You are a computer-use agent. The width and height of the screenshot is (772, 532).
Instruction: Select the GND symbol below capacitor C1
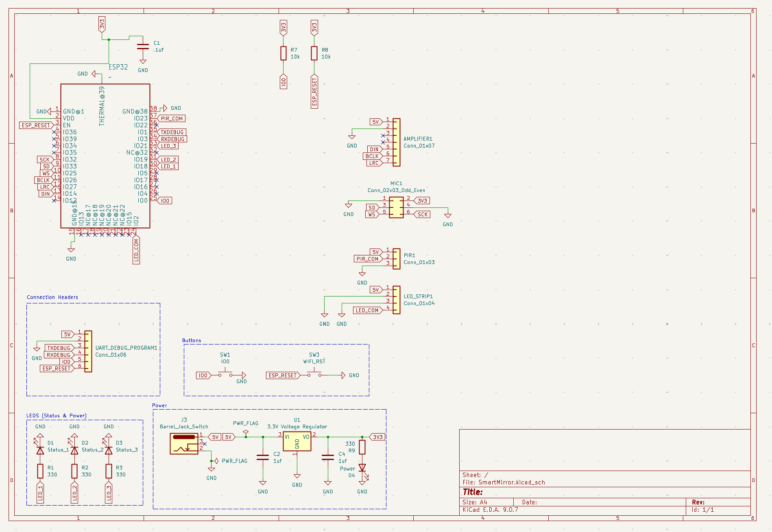click(x=143, y=62)
